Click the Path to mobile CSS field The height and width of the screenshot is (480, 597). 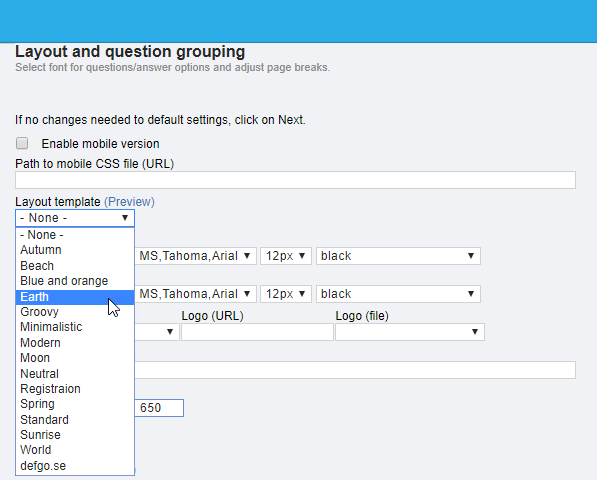point(295,180)
